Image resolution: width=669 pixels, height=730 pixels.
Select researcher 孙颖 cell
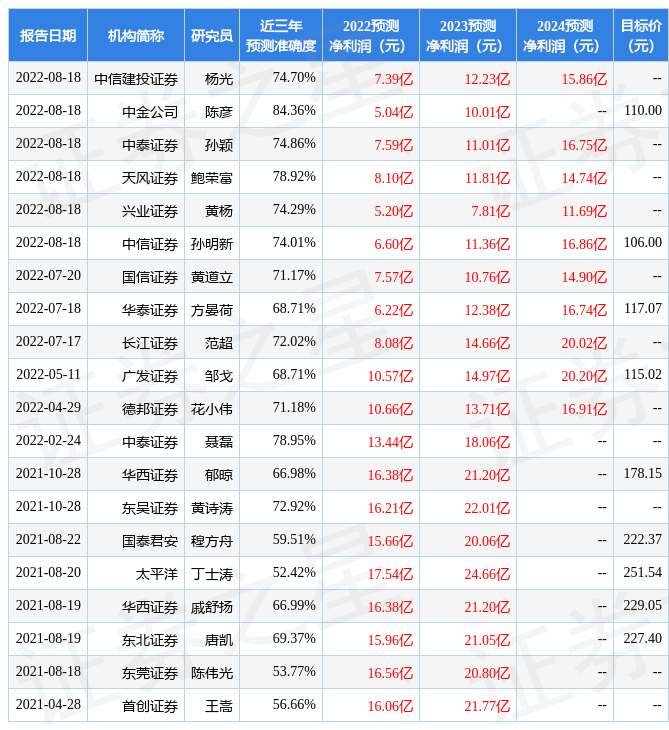pyautogui.click(x=212, y=145)
